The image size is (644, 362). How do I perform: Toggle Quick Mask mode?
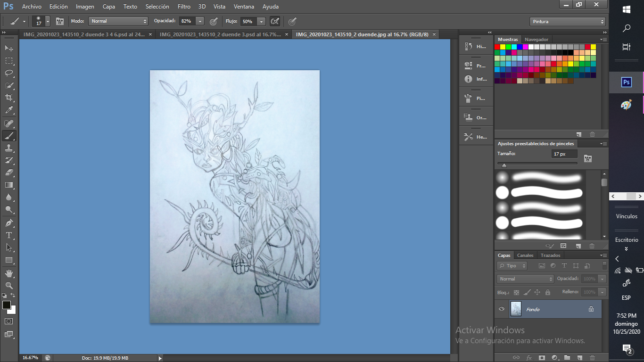[x=9, y=321]
